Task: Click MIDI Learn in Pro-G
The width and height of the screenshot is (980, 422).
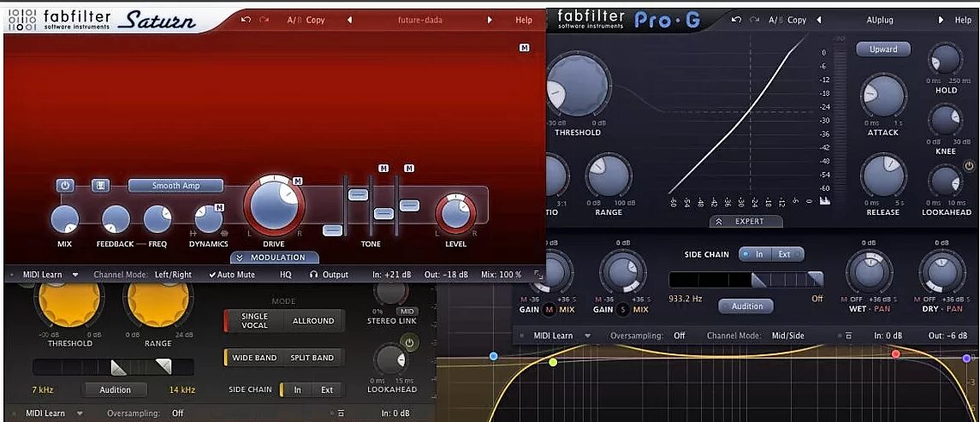Action: click(553, 336)
